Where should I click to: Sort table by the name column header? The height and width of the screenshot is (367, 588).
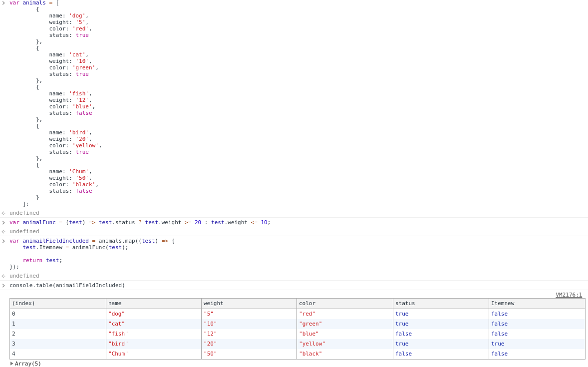coord(153,303)
